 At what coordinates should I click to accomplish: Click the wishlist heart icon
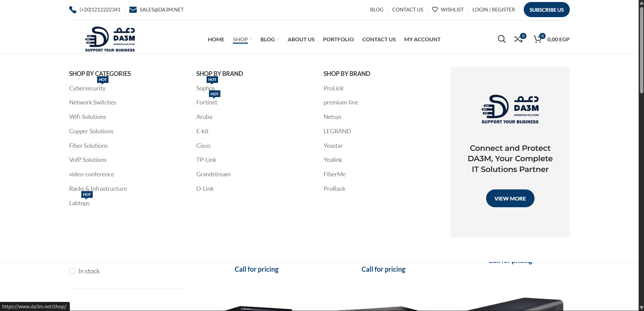tap(435, 9)
